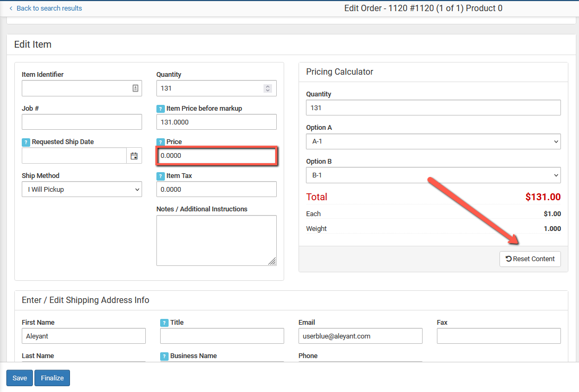Screen dimensions: 579x392
Task: Click into the Price field showing 0.0000
Action: [216, 156]
